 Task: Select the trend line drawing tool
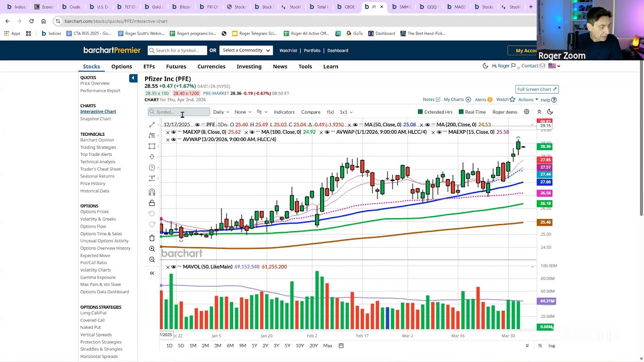click(x=152, y=125)
